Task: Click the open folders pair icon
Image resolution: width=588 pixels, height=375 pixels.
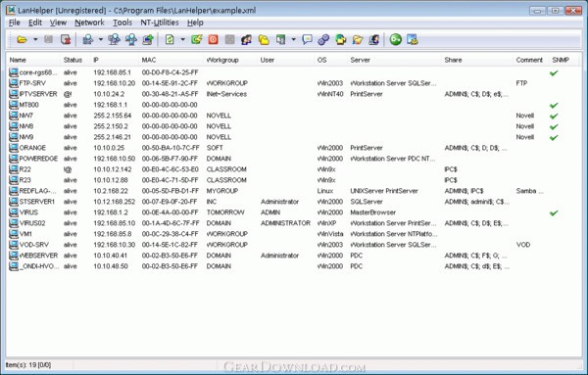Action: [358, 39]
